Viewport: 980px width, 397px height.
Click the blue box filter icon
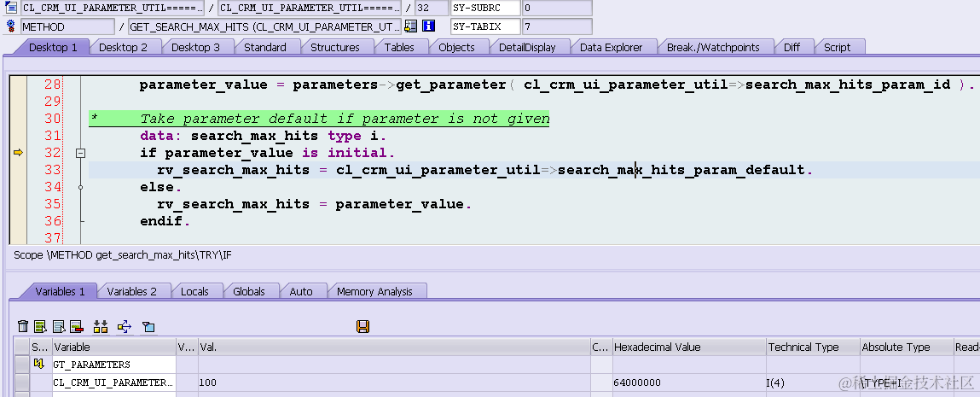tap(148, 326)
